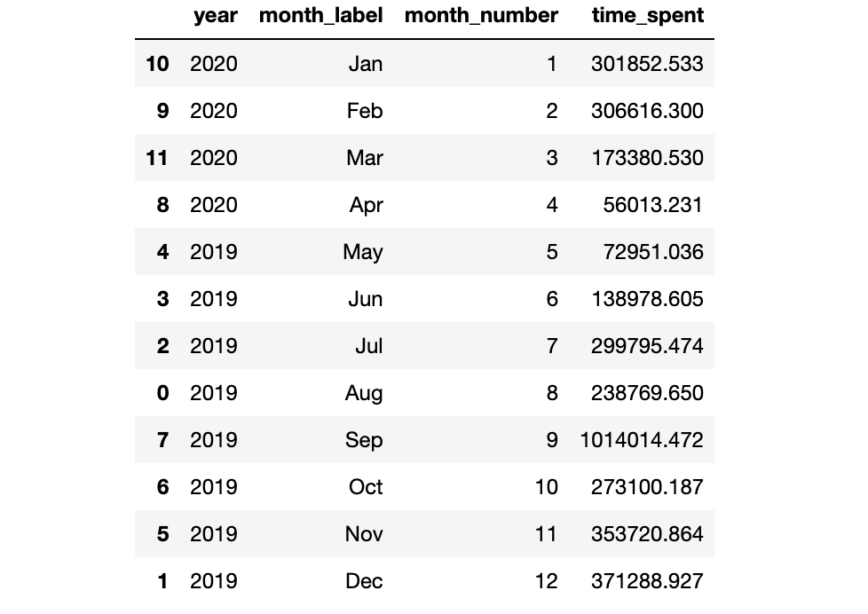
Task: Click the year column header
Action: [x=216, y=15]
